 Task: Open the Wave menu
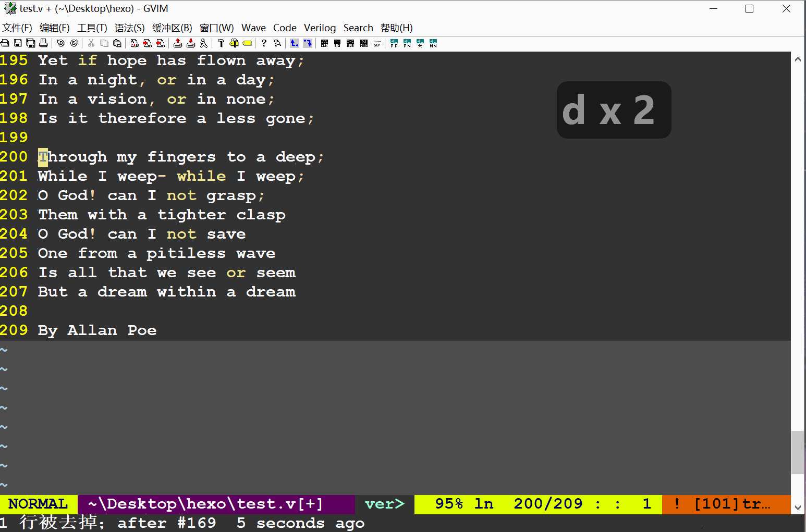[x=253, y=28]
